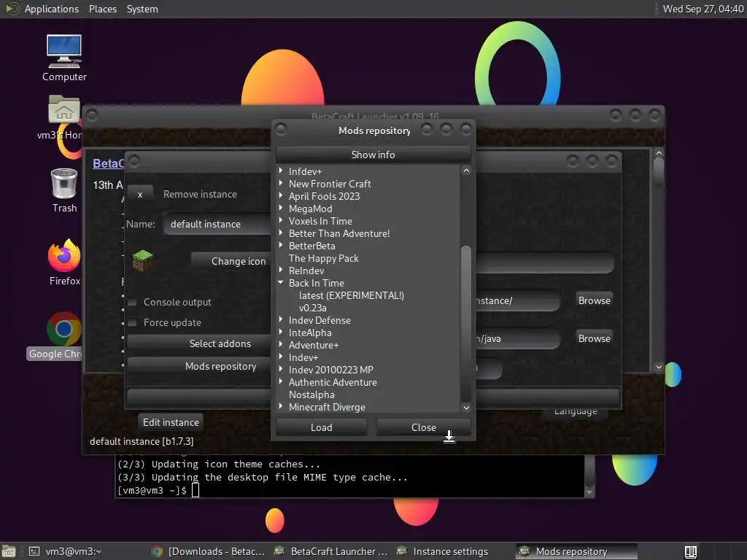Toggle the Console output checkbox
This screenshot has width=747, height=560.
click(x=133, y=302)
